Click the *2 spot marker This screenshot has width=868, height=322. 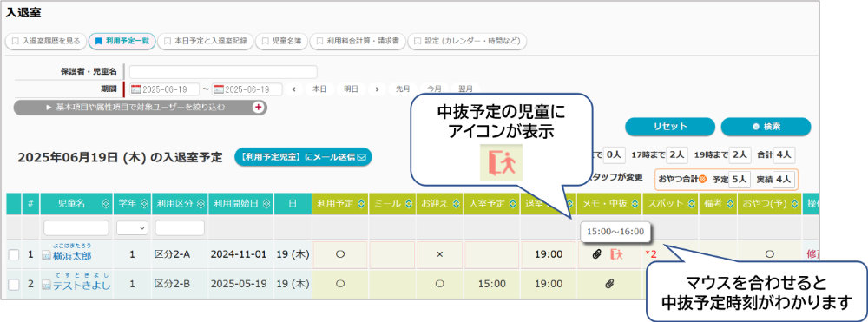(x=650, y=254)
